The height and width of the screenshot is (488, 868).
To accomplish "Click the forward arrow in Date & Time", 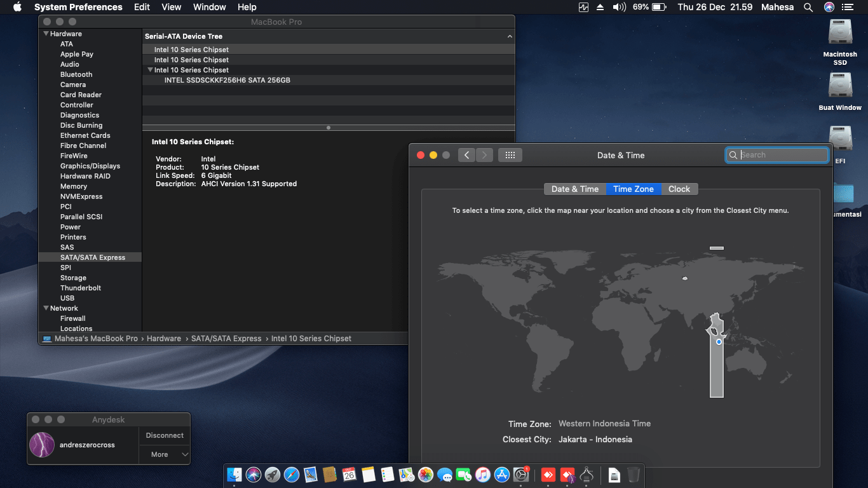I will click(x=484, y=155).
